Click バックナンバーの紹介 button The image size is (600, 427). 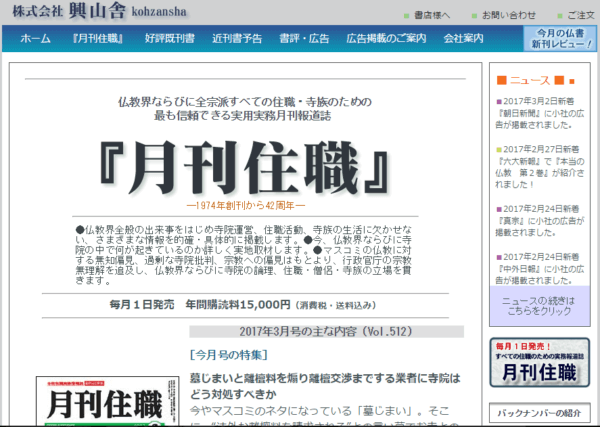click(x=540, y=413)
